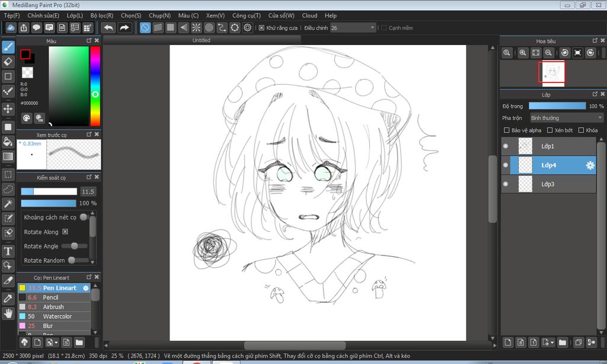The width and height of the screenshot is (607, 364).
Task: Select the Watercolor brush
Action: (54, 317)
